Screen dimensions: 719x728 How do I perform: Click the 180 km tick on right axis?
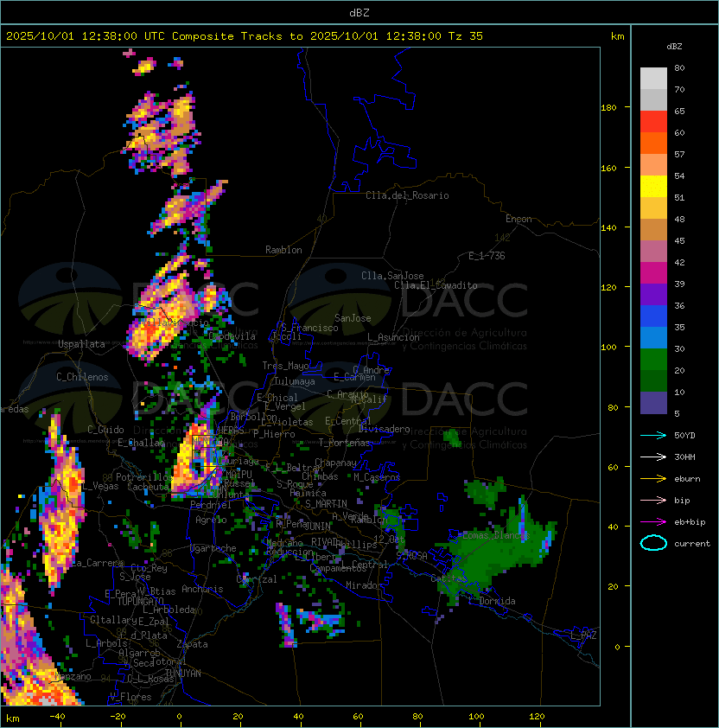click(608, 108)
